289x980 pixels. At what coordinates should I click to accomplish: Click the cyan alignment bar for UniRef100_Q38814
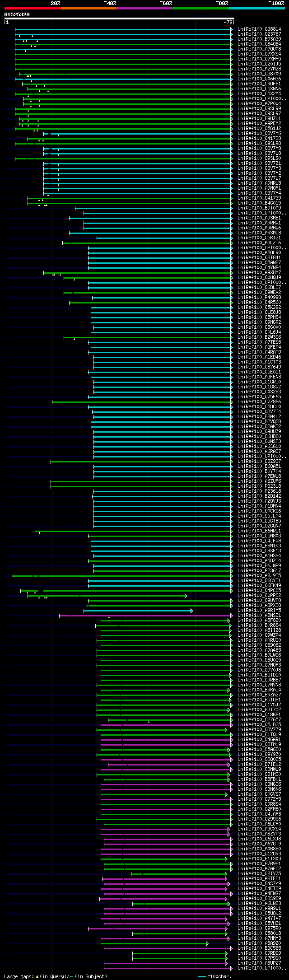pos(124,29)
